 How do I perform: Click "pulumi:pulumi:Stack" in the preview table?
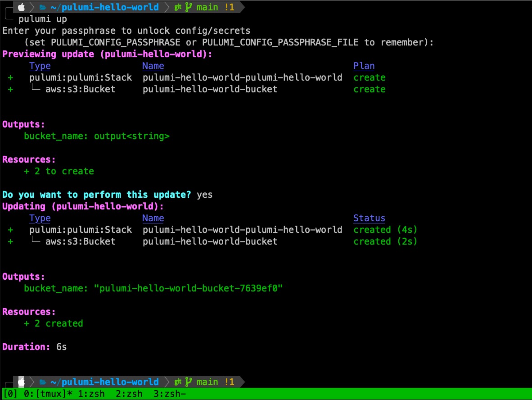pos(81,77)
